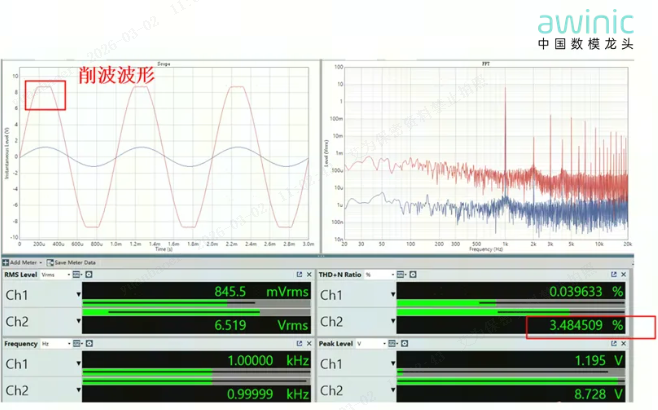Expand Ch1 arrow in Peak Level meter

pos(393,363)
